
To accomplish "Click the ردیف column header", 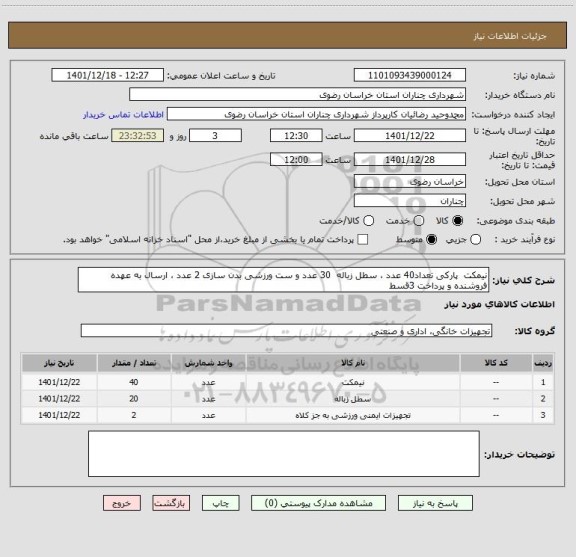I will click(x=543, y=363).
